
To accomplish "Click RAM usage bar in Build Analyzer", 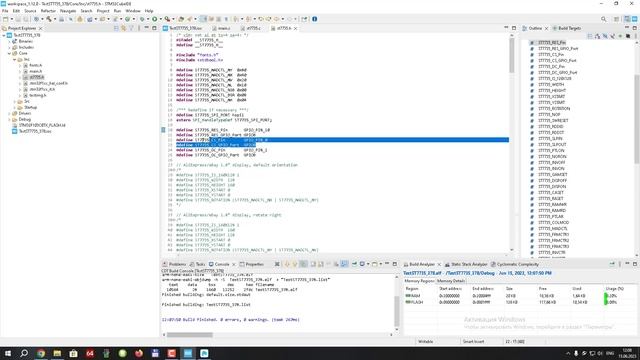I will pyautogui.click(x=606, y=296).
